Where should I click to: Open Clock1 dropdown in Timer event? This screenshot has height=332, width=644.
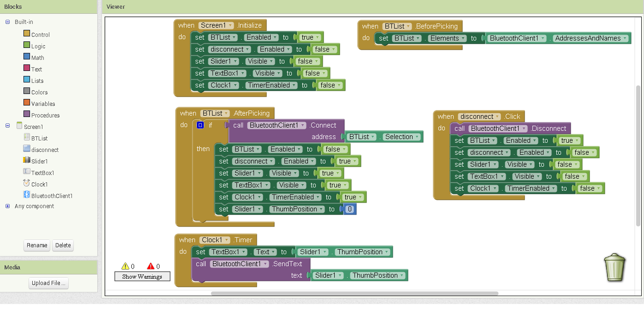point(215,240)
